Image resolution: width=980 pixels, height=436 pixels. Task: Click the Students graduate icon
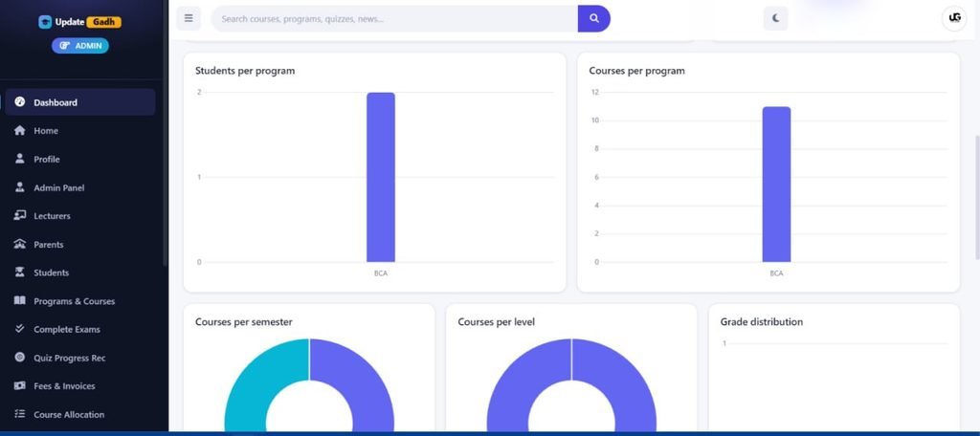point(19,272)
